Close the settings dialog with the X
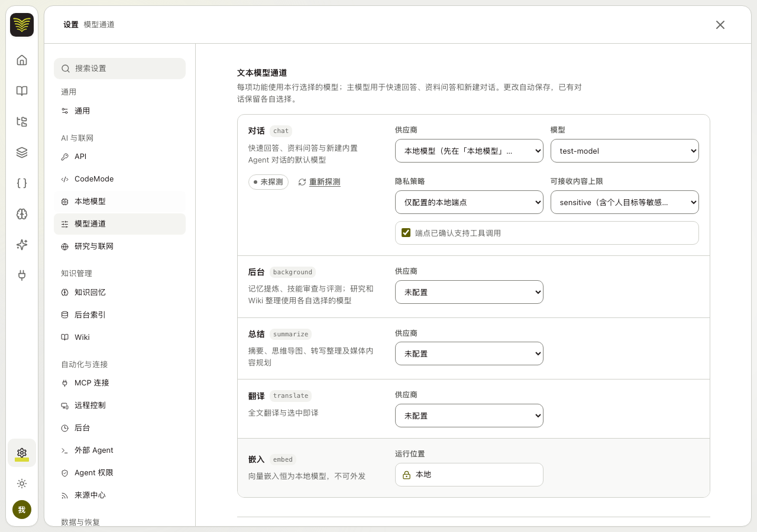The image size is (757, 532). coord(720,25)
